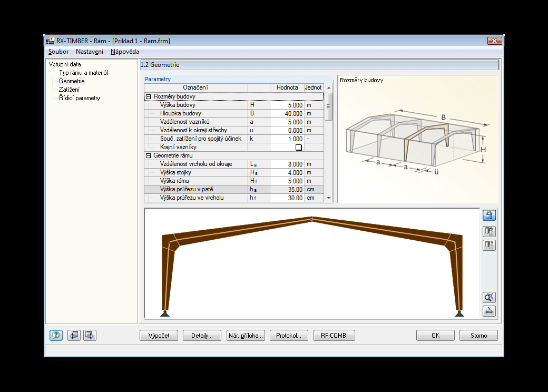Click the table scroll up arrow
The image size is (548, 392).
[328, 87]
